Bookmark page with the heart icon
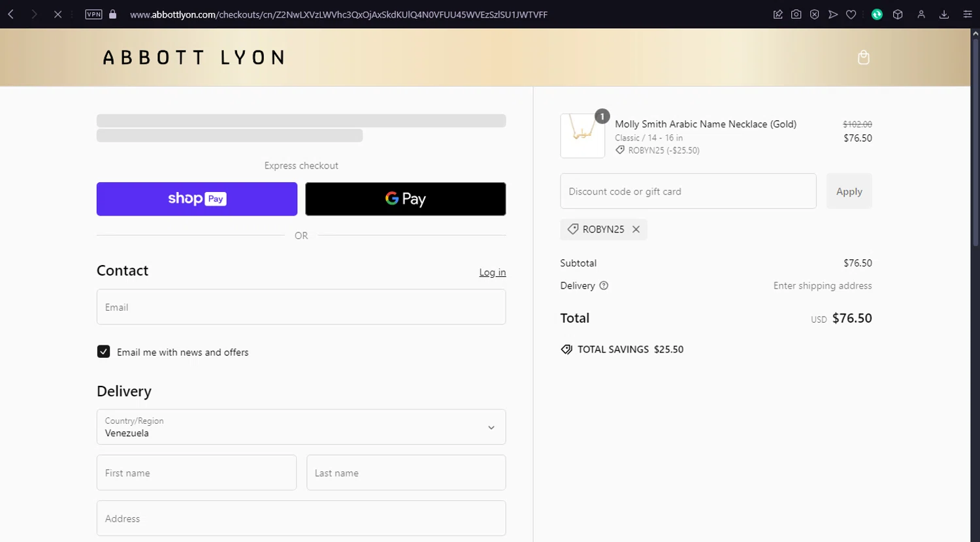Viewport: 980px width, 542px height. [851, 14]
